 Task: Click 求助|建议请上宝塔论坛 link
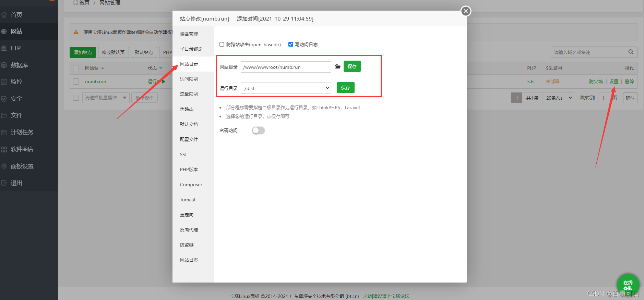point(386,296)
